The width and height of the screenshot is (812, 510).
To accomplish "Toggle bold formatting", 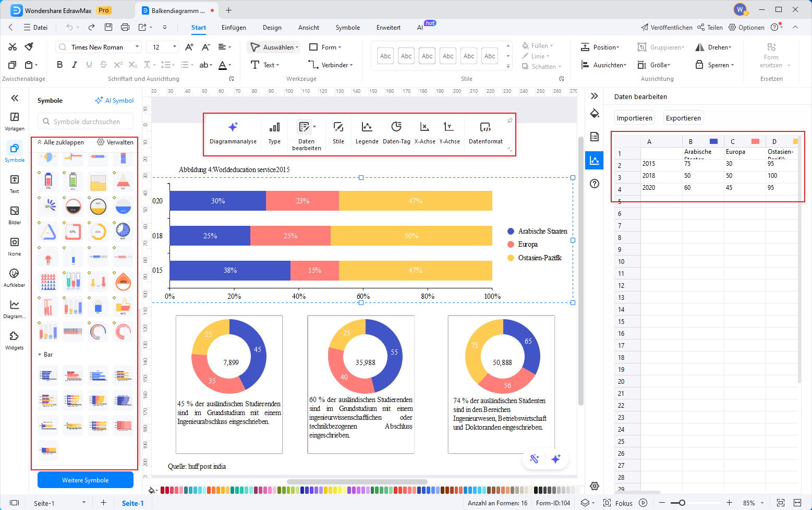I will click(59, 65).
